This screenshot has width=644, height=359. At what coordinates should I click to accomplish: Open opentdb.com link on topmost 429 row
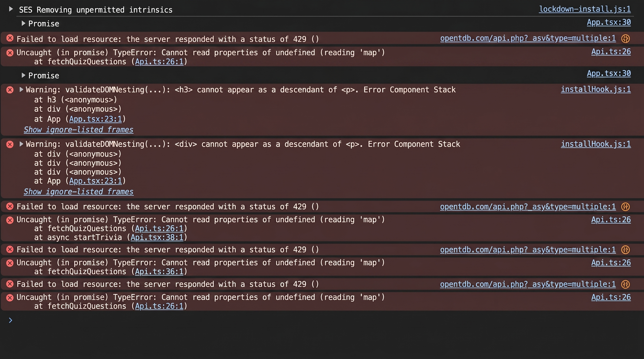[528, 38]
